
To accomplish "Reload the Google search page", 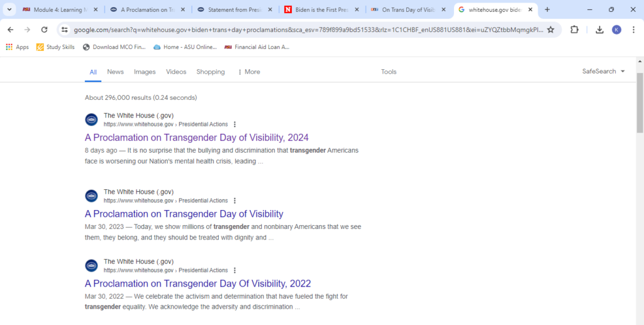I will 45,30.
